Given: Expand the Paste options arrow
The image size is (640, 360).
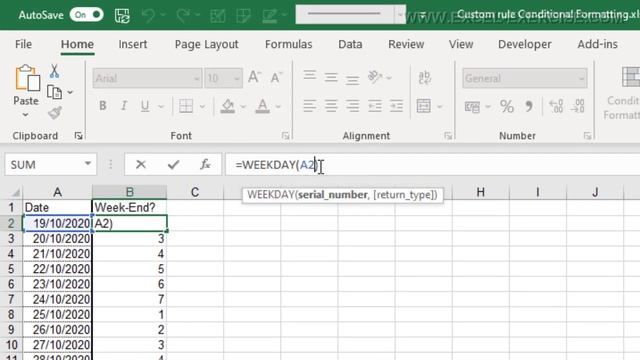Looking at the screenshot, I should (26, 114).
